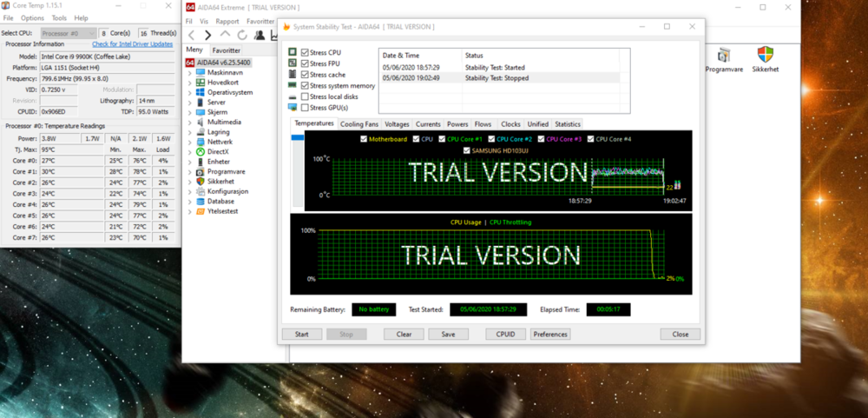Expand the Ytelsestest tree node
The image size is (868, 418).
[x=190, y=211]
